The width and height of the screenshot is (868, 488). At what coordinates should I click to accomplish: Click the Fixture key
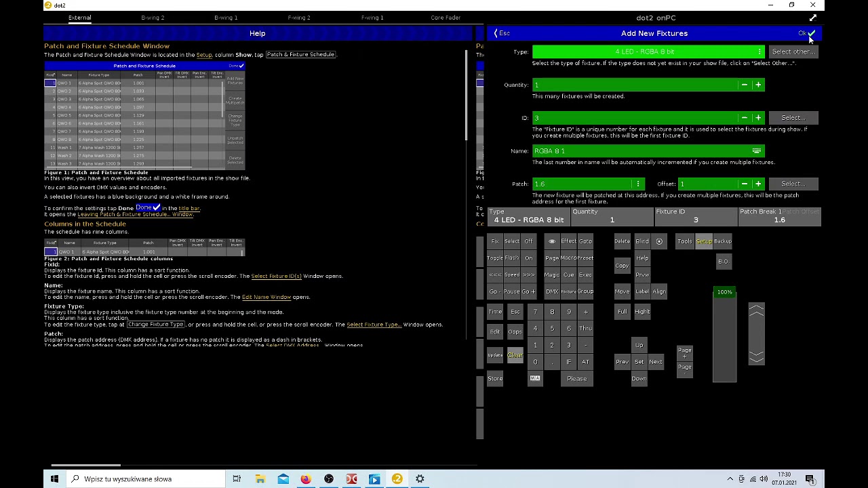coord(568,291)
